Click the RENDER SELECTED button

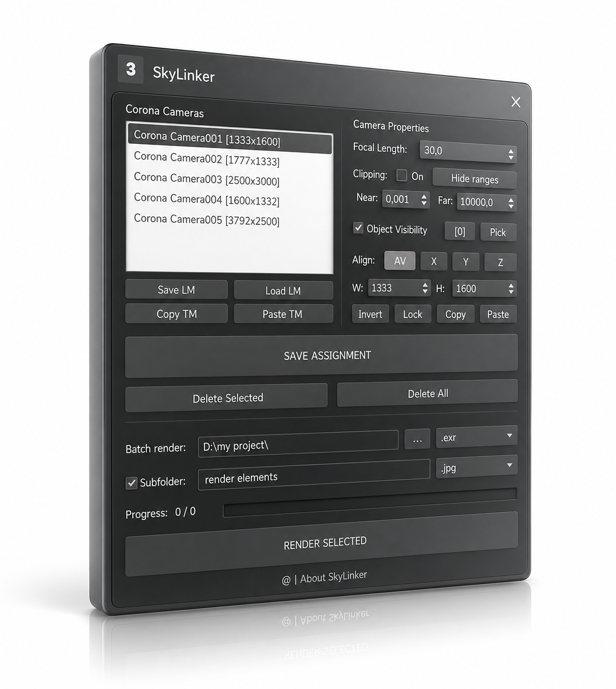point(322,544)
